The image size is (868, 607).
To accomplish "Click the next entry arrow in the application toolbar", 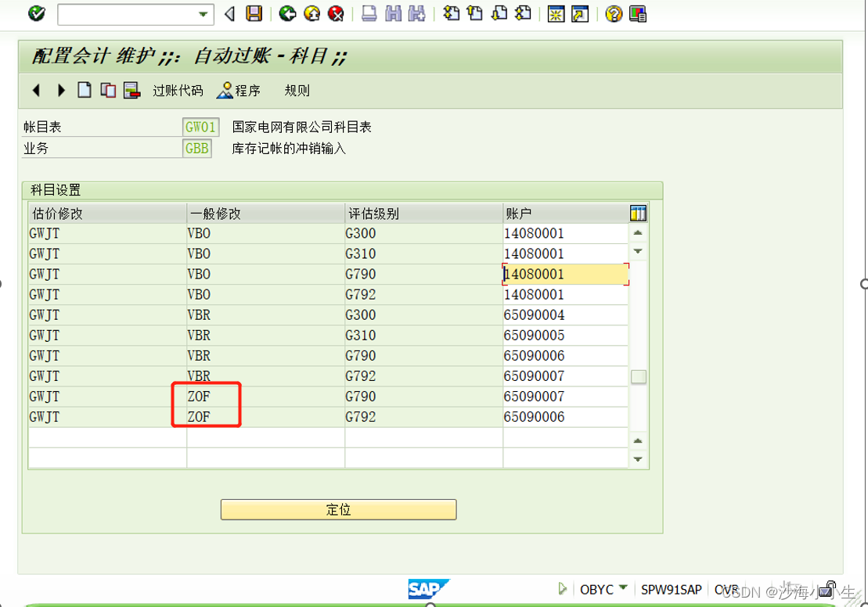I will (61, 90).
